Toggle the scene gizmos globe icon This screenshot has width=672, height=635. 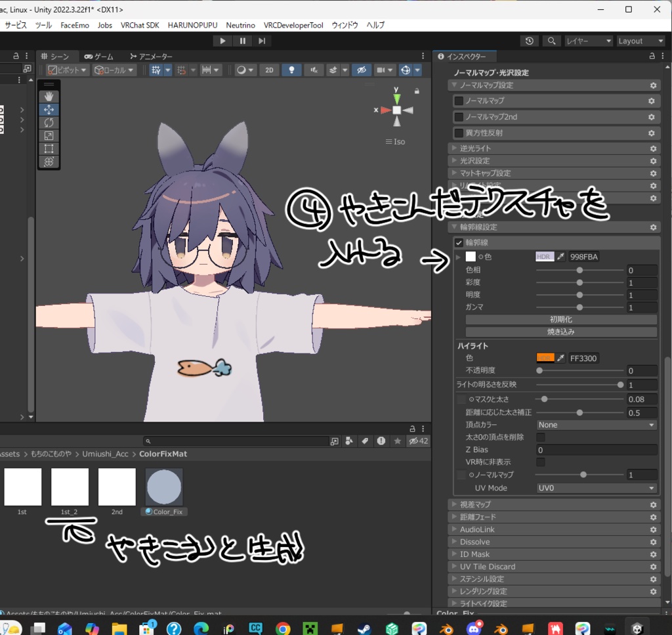coord(406,70)
